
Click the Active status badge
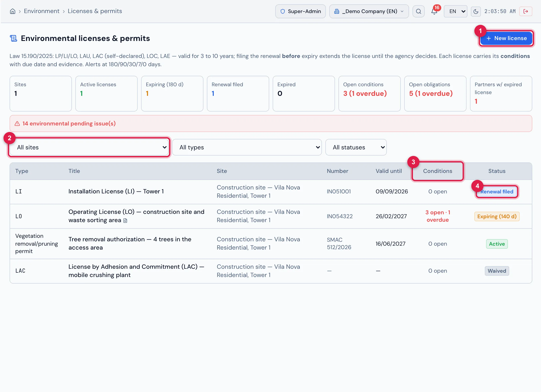point(497,244)
